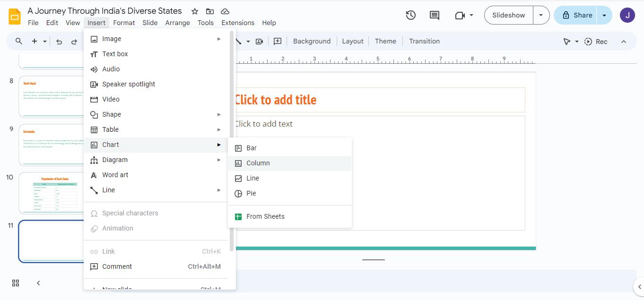Viewport: 644px width, 300px height.
Task: Expand the Slideshow options dropdown arrow
Action: click(541, 15)
